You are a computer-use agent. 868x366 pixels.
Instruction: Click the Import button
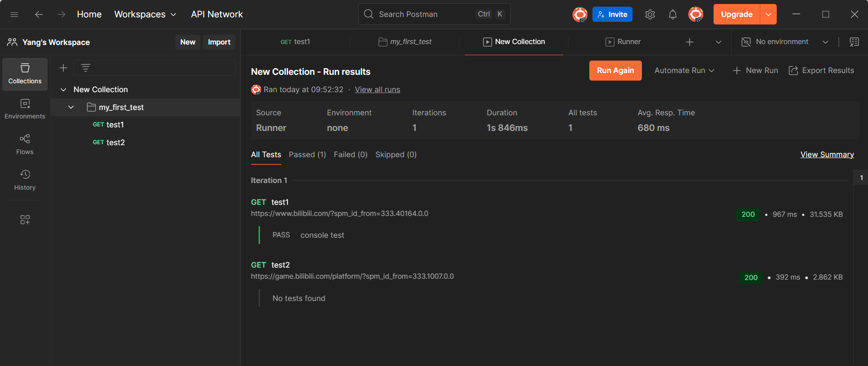[219, 42]
